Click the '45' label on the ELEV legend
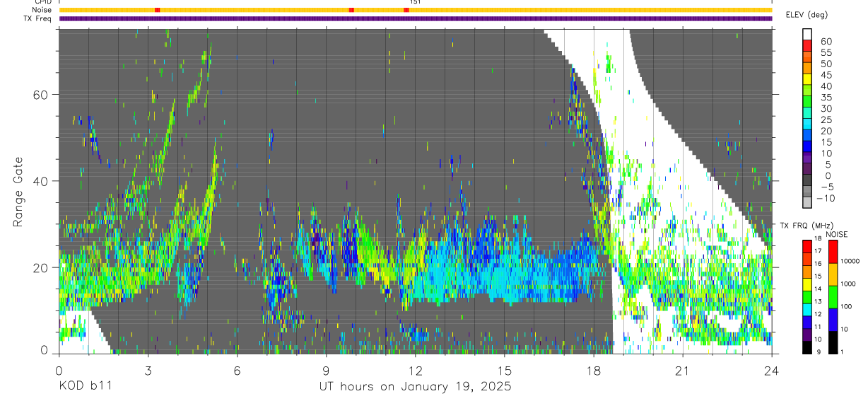Viewport: 868px width, 401px height. point(826,75)
